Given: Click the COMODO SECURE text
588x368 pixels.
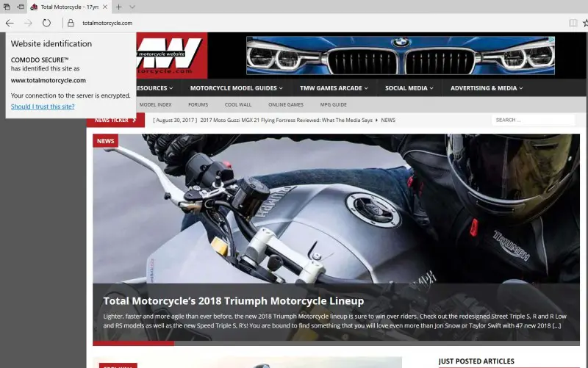Looking at the screenshot, I should coord(40,59).
